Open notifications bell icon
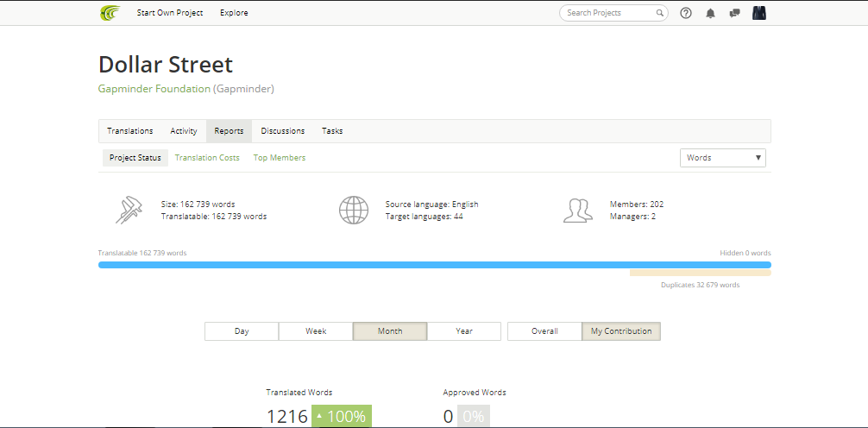868x428 pixels. pos(711,13)
